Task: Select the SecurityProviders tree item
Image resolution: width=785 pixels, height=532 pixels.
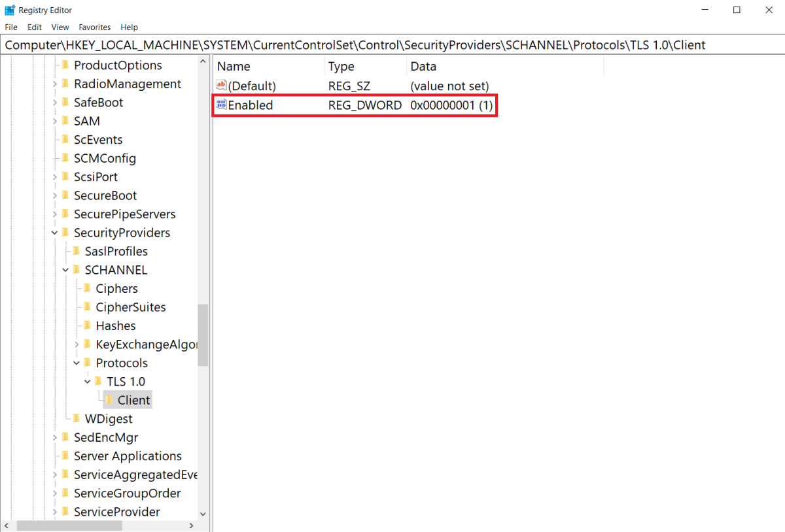Action: 122,232
